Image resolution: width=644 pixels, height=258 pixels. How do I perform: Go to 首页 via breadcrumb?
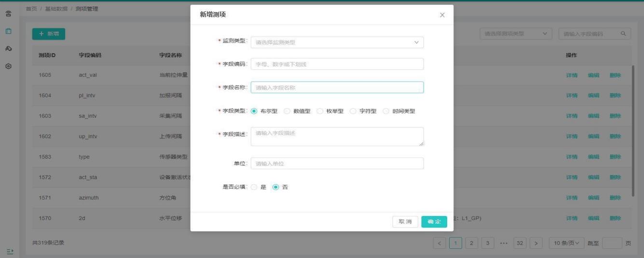click(x=31, y=10)
